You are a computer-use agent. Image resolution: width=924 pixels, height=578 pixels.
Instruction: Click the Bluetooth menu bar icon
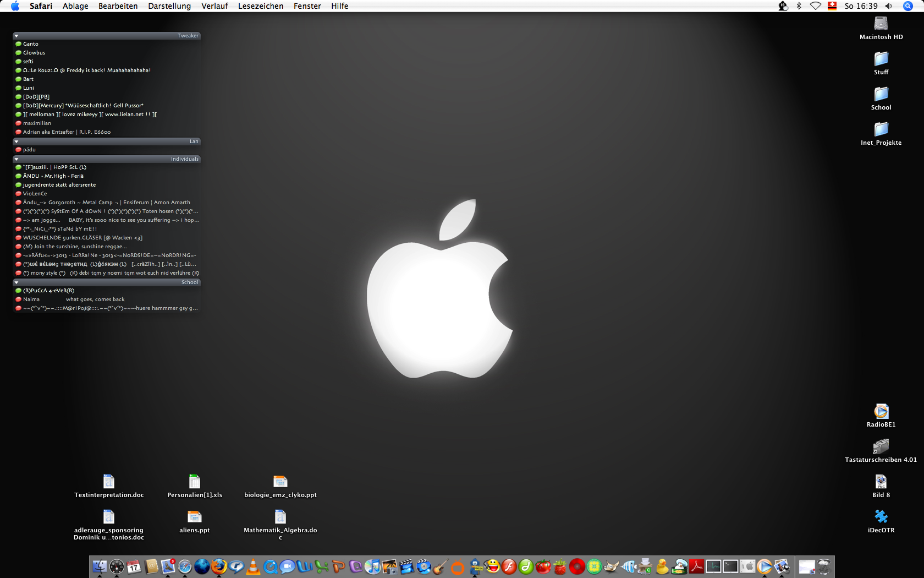click(799, 6)
